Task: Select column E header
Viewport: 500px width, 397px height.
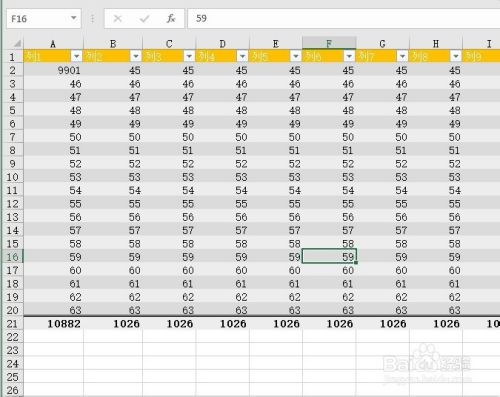Action: tap(276, 44)
